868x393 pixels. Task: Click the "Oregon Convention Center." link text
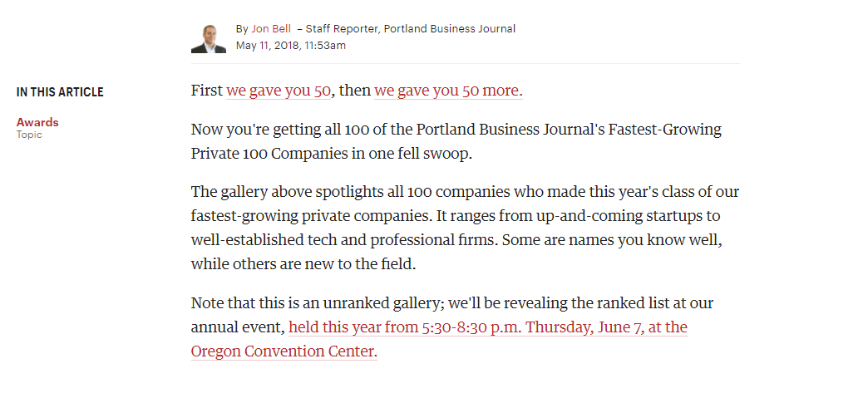pyautogui.click(x=284, y=351)
